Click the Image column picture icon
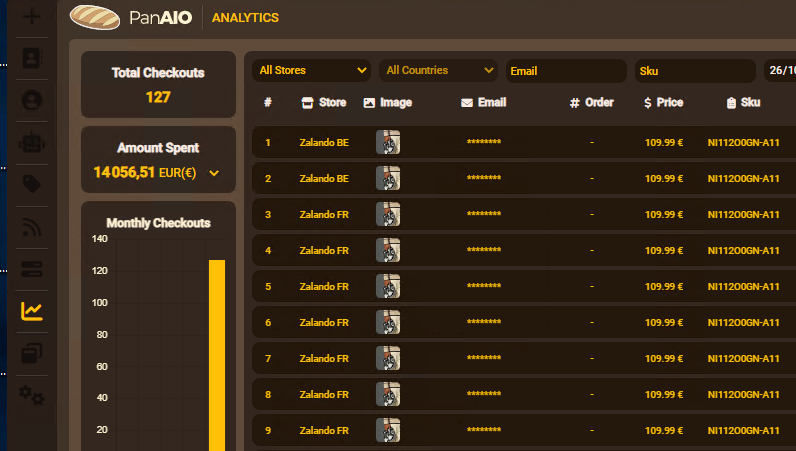 pos(369,103)
